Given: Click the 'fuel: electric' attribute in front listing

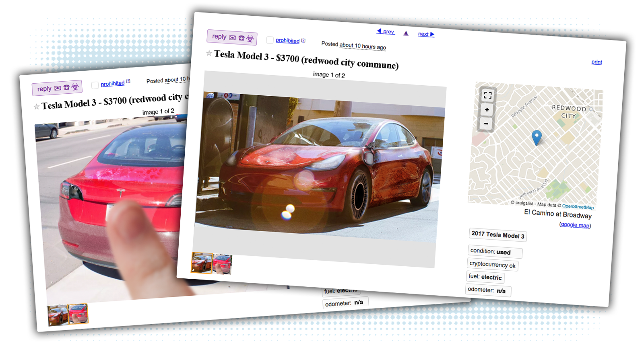Looking at the screenshot, I should pos(485,277).
